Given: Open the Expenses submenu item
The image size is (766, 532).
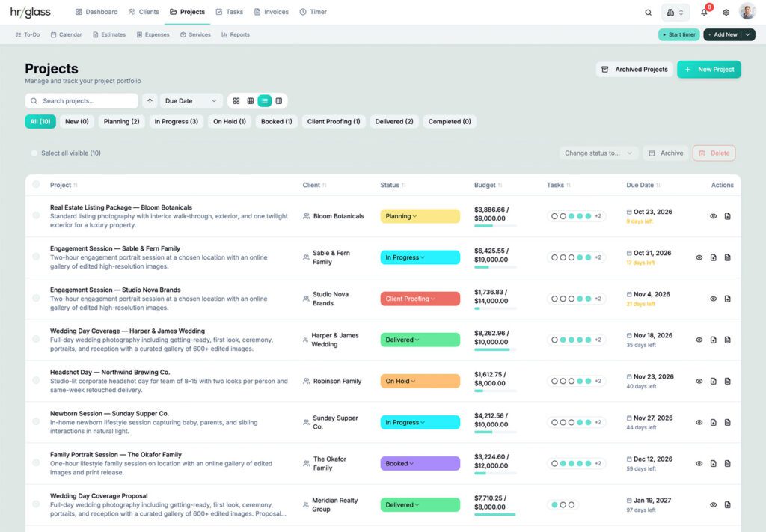Looking at the screenshot, I should click(153, 34).
